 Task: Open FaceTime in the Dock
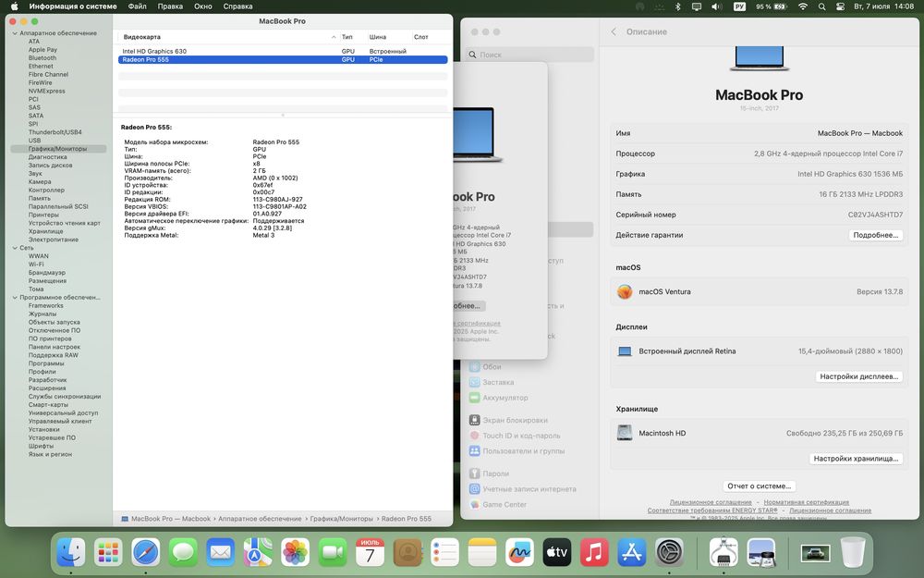333,553
